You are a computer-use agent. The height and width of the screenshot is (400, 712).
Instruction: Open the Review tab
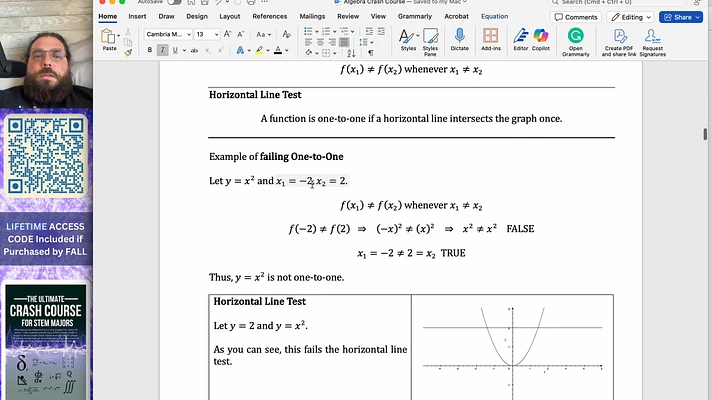(348, 16)
